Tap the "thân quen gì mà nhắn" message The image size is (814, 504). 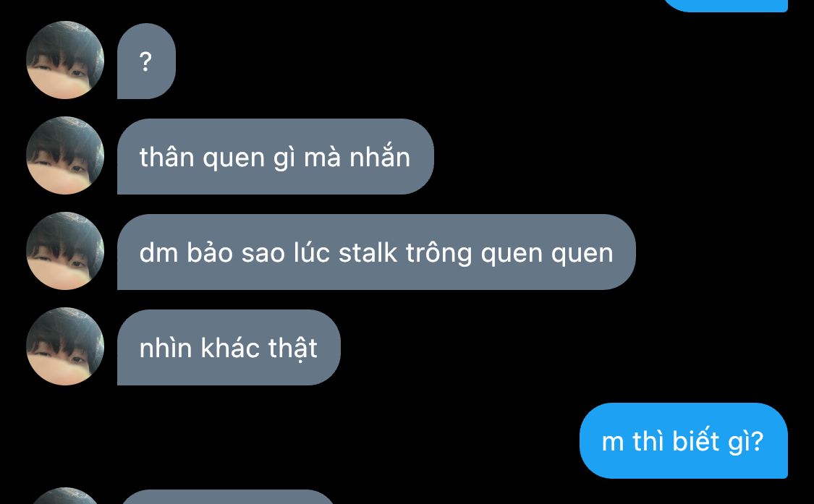click(275, 157)
